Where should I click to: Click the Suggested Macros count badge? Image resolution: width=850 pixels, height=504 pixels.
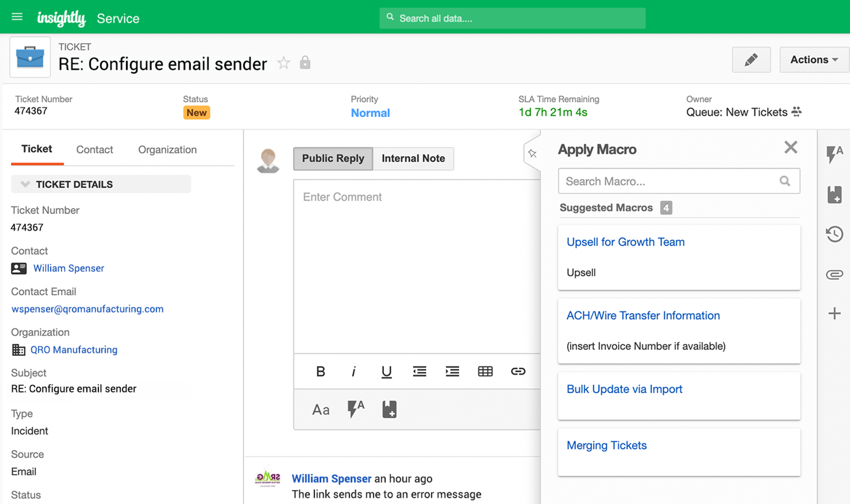[x=666, y=208]
